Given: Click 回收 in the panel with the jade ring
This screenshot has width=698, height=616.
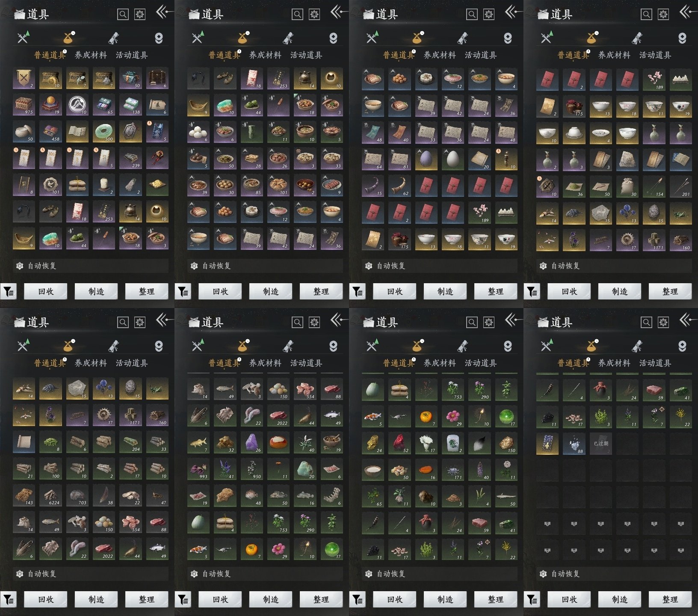Looking at the screenshot, I should [46, 291].
